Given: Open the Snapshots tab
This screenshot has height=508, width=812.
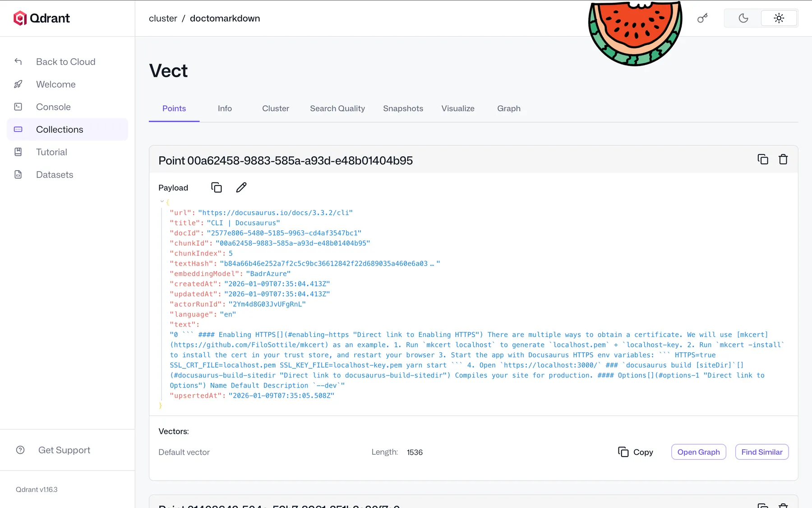Looking at the screenshot, I should click(x=403, y=108).
